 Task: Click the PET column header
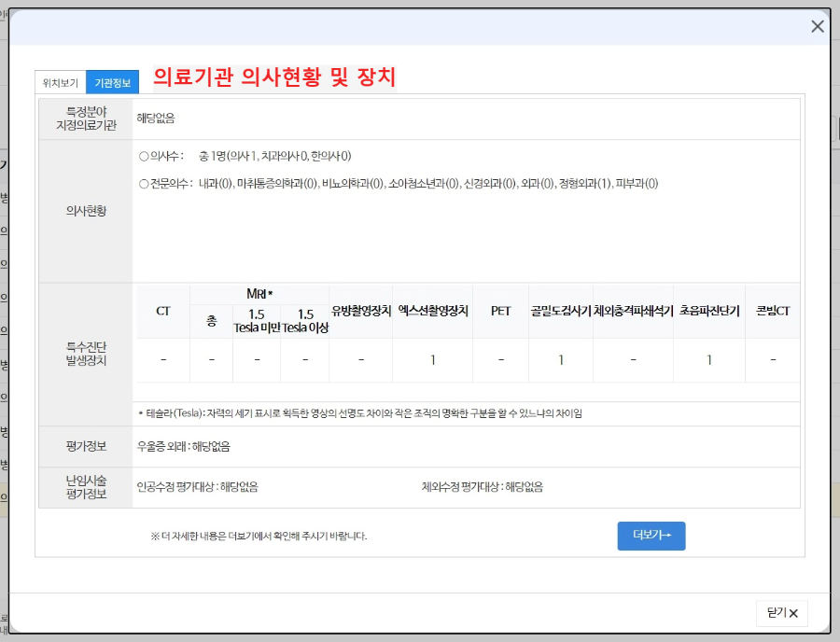point(501,311)
